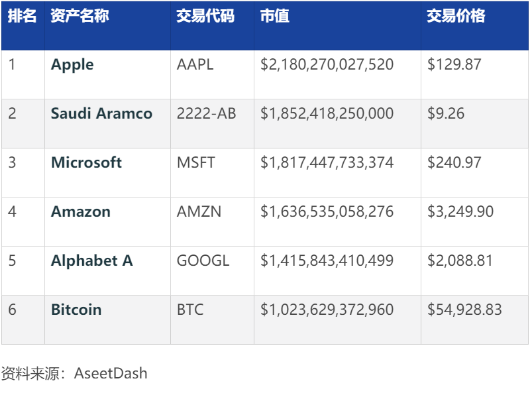The image size is (532, 399).
Task: Click the 资产名称 column header
Action: [x=80, y=17]
